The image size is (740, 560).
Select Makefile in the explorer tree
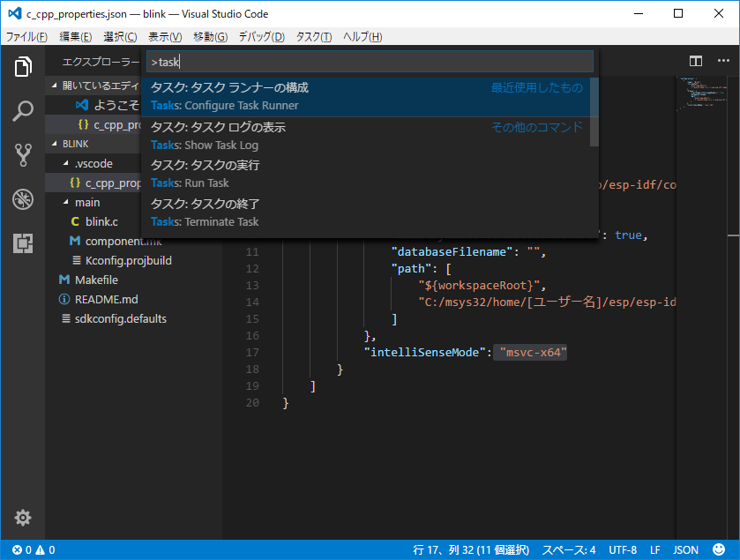coord(133,280)
